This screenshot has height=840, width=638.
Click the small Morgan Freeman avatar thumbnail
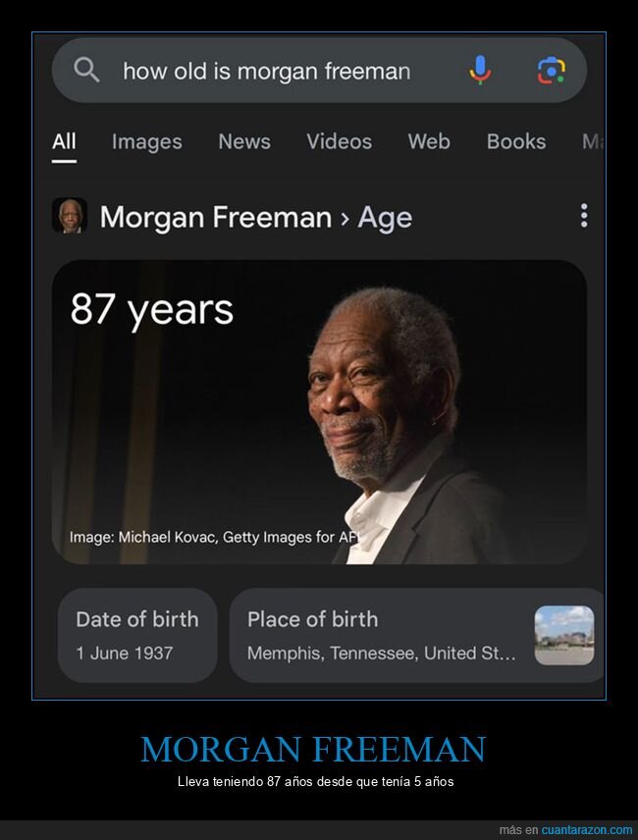[70, 215]
